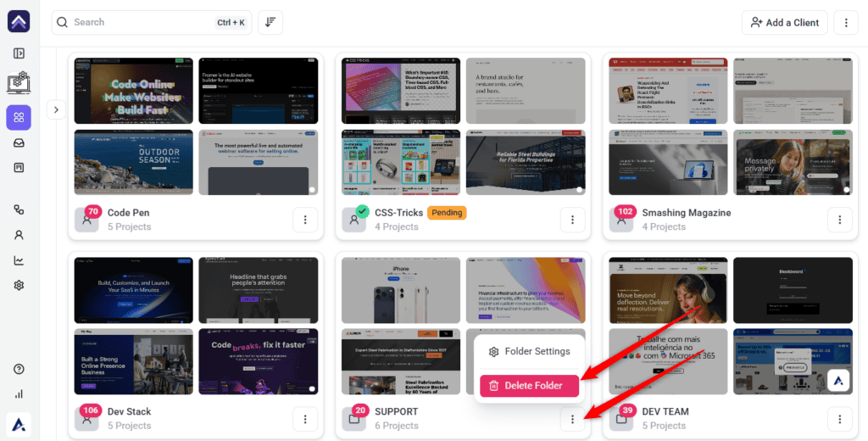Open the SUPPORT folder name
Image resolution: width=868 pixels, height=441 pixels.
(397, 411)
